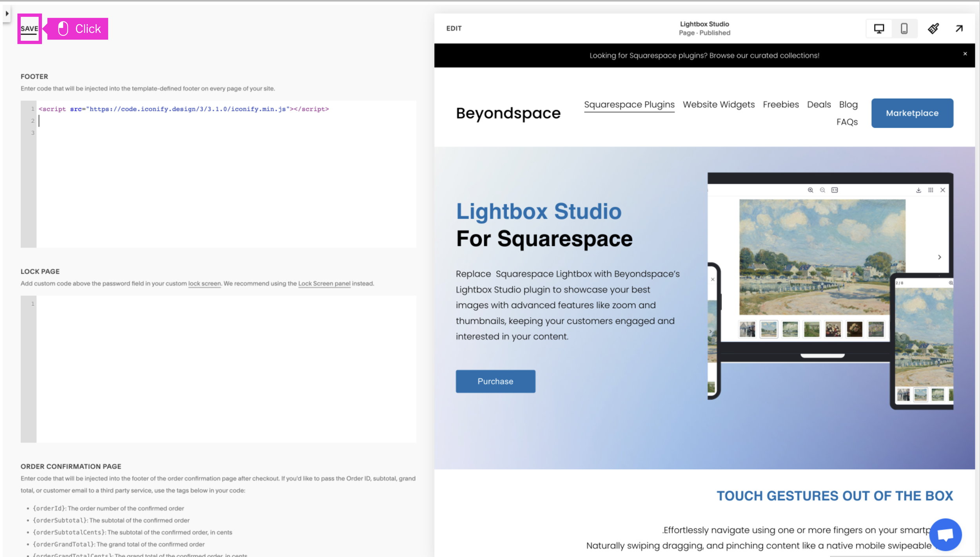Click the download icon in lightbox mockup

click(x=918, y=190)
